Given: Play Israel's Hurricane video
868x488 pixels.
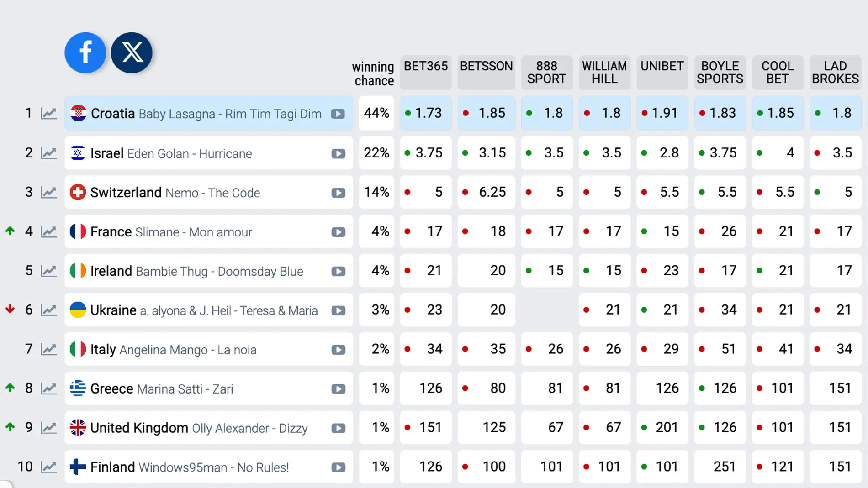Looking at the screenshot, I should [338, 154].
